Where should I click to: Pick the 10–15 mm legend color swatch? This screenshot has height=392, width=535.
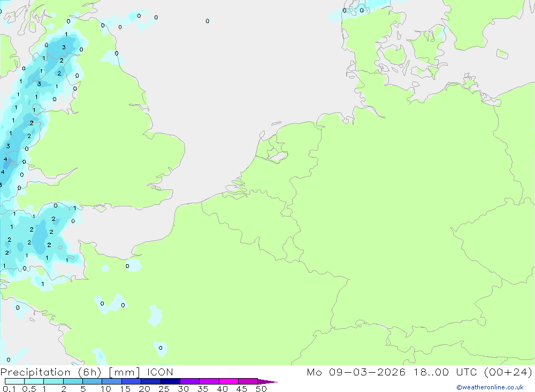coord(112,381)
